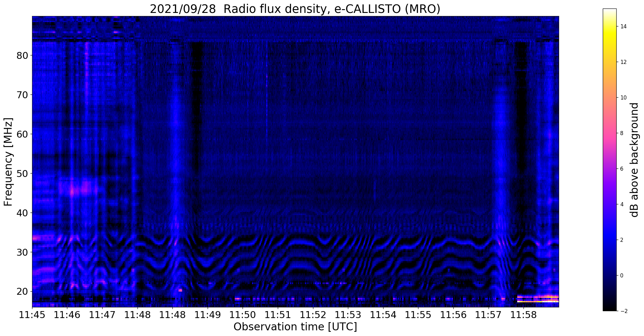
Task: Click the 11:49 time tick label
Action: [207, 315]
